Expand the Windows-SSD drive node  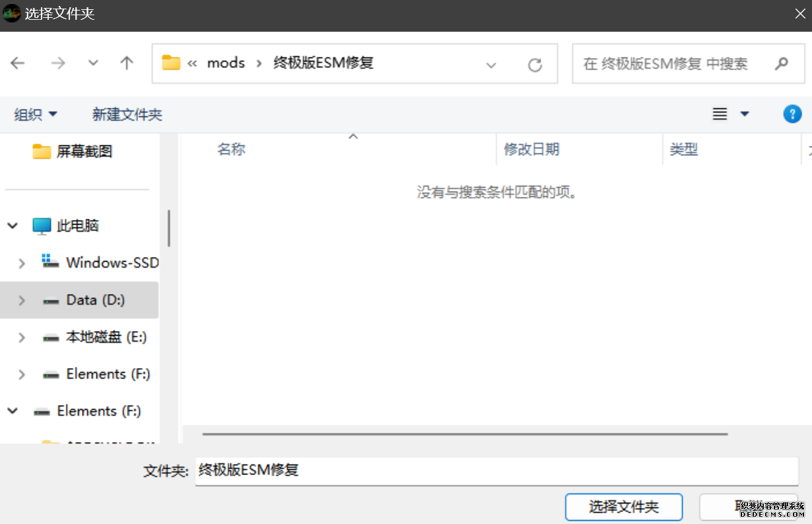click(22, 264)
